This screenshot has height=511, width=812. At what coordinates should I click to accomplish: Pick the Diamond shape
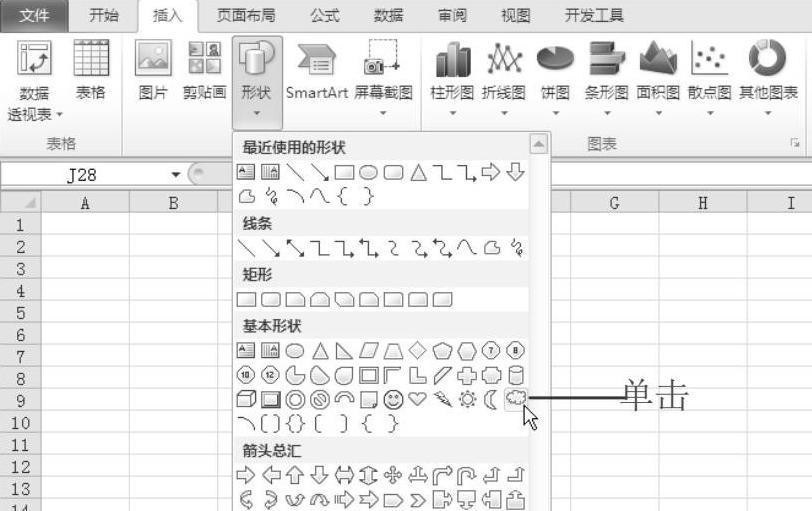pos(417,351)
